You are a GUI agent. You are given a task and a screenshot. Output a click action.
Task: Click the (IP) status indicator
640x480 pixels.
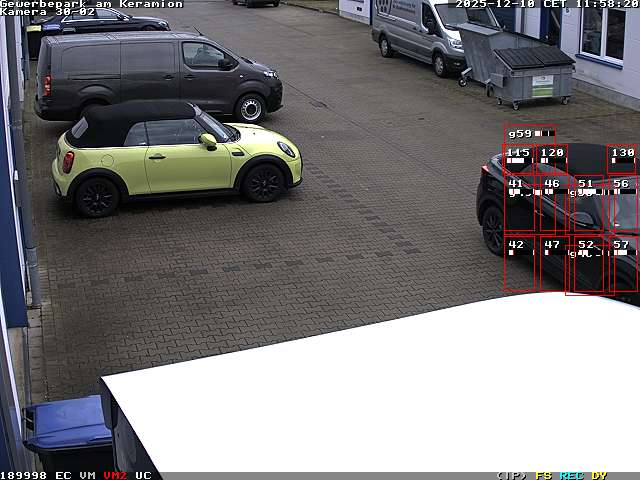click(512, 475)
